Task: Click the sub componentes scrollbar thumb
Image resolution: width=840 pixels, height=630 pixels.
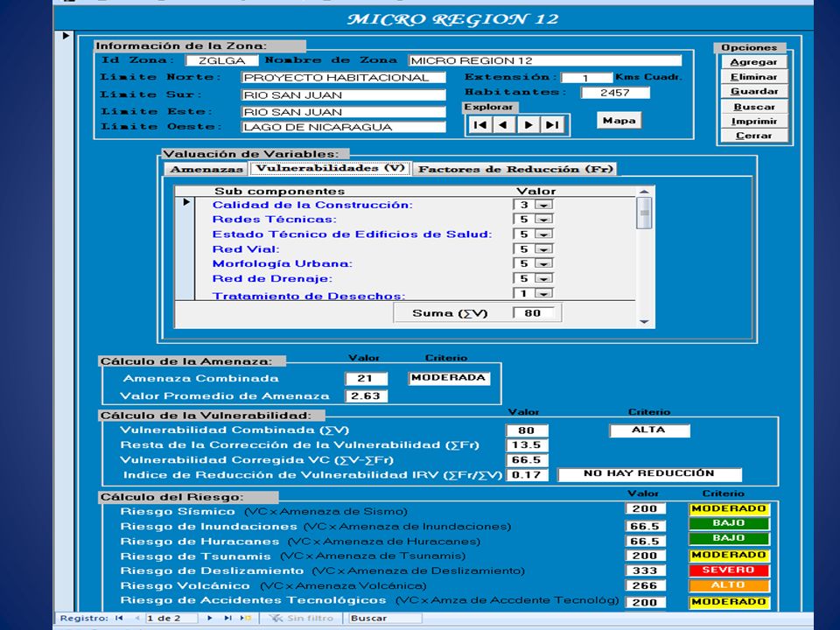Action: [x=644, y=213]
